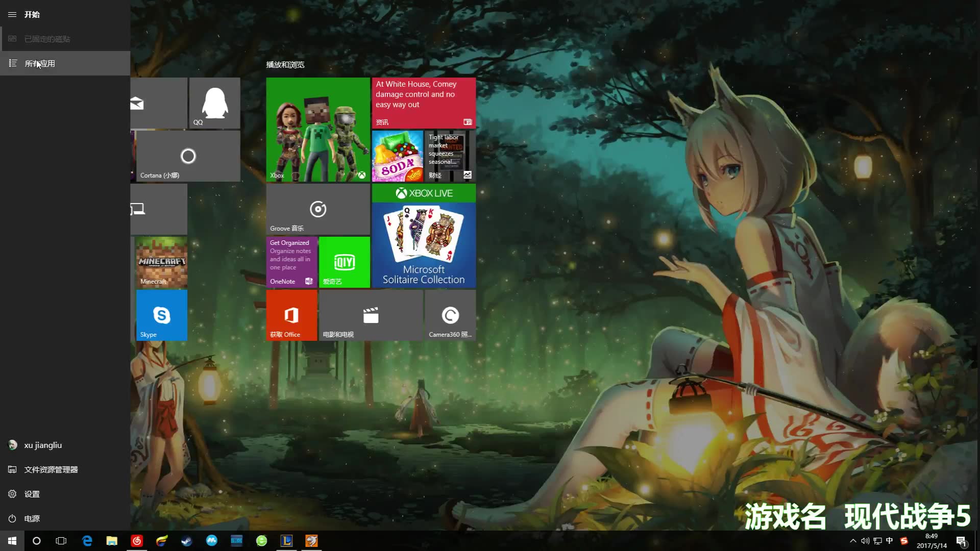Open the Candy Crush Soda tile
This screenshot has width=980, height=551.
(398, 156)
